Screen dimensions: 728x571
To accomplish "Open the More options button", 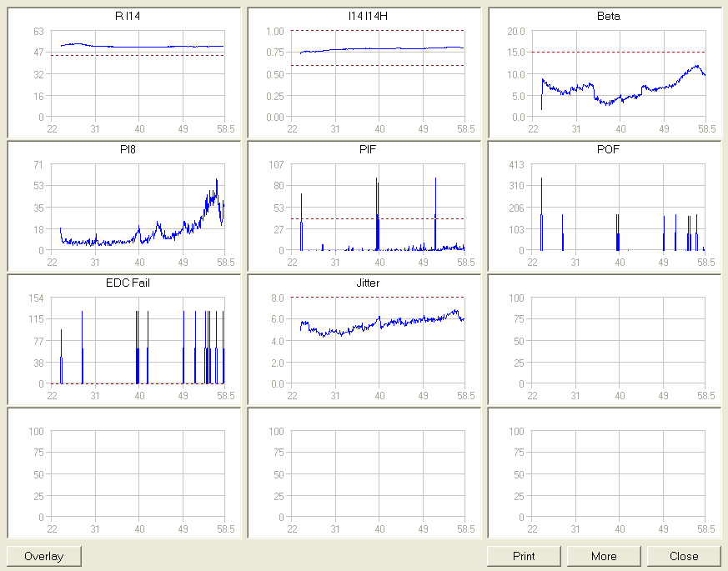I will [x=604, y=556].
